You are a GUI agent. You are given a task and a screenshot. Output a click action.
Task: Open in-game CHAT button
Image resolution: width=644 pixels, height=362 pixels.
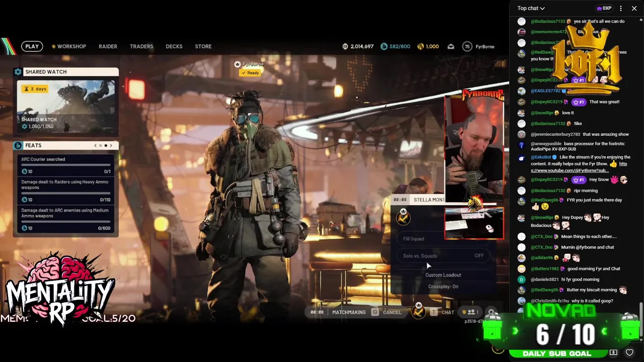pos(448,312)
